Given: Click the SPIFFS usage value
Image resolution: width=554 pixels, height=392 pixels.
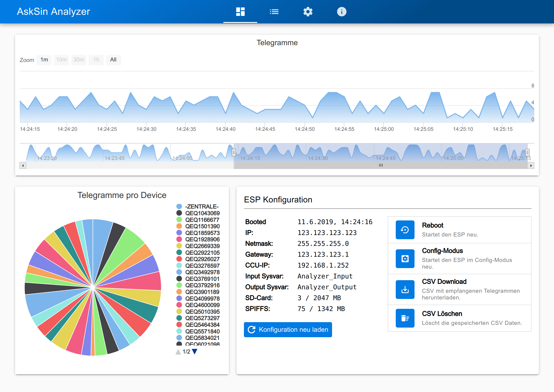Looking at the screenshot, I should click(321, 309).
